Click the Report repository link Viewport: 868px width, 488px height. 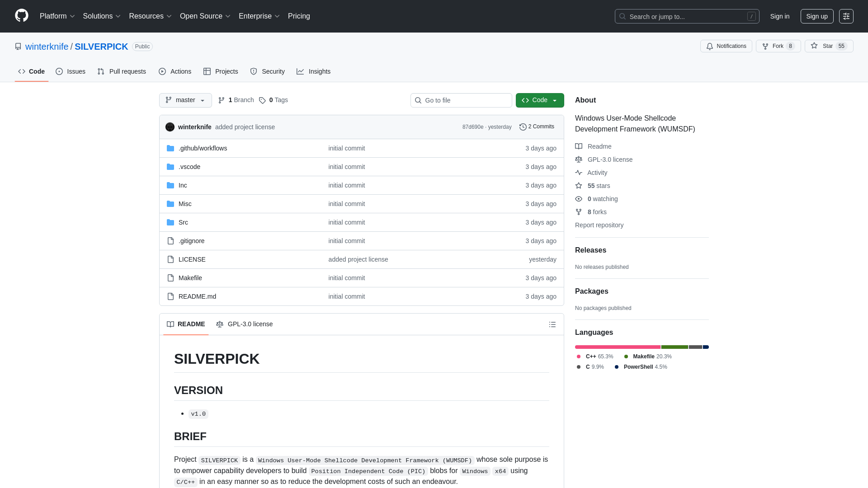click(599, 225)
